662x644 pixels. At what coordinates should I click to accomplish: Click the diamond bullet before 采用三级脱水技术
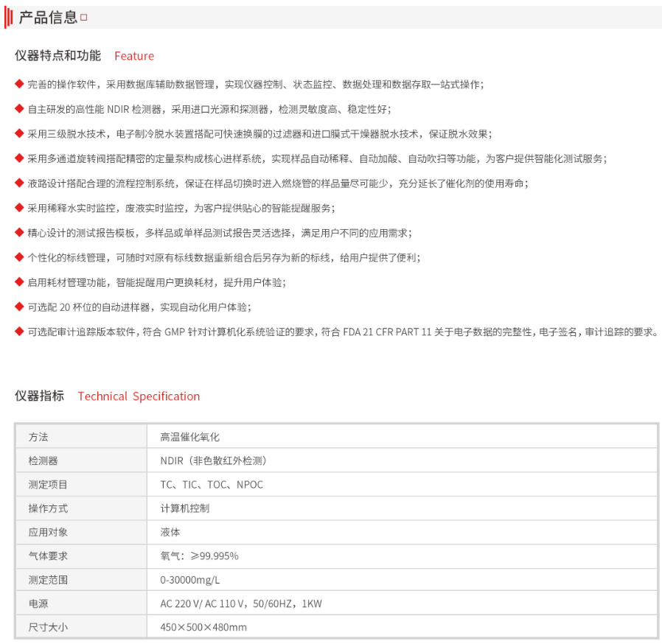[19, 133]
